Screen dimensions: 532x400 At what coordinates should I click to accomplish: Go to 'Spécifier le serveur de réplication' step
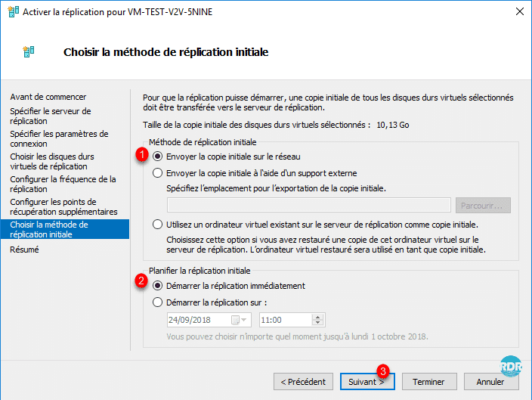click(50, 116)
